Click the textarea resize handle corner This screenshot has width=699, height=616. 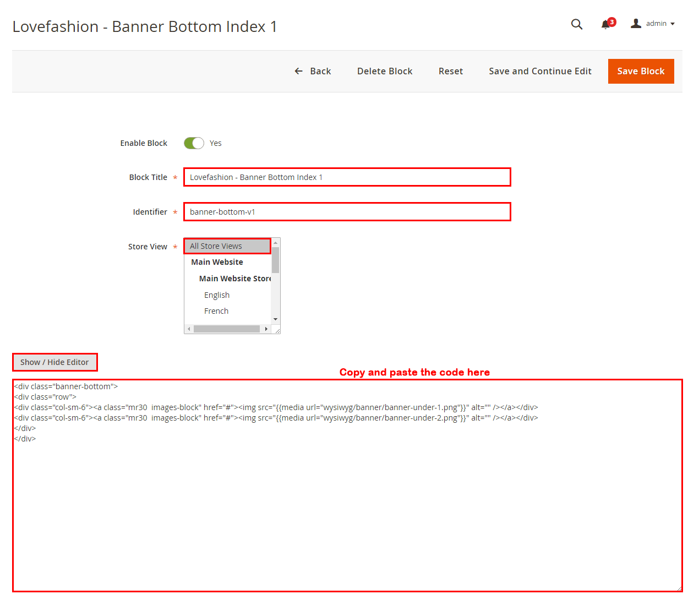click(x=679, y=588)
